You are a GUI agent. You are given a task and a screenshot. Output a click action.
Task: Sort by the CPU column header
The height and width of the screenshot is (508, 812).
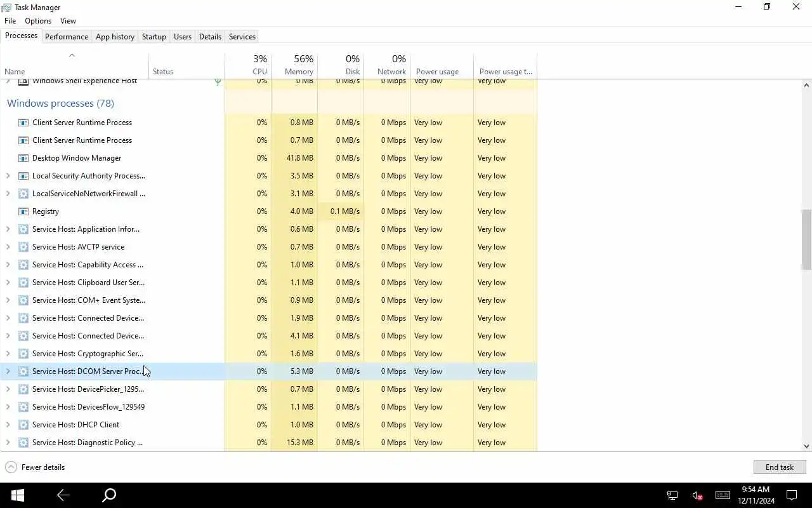pyautogui.click(x=248, y=65)
